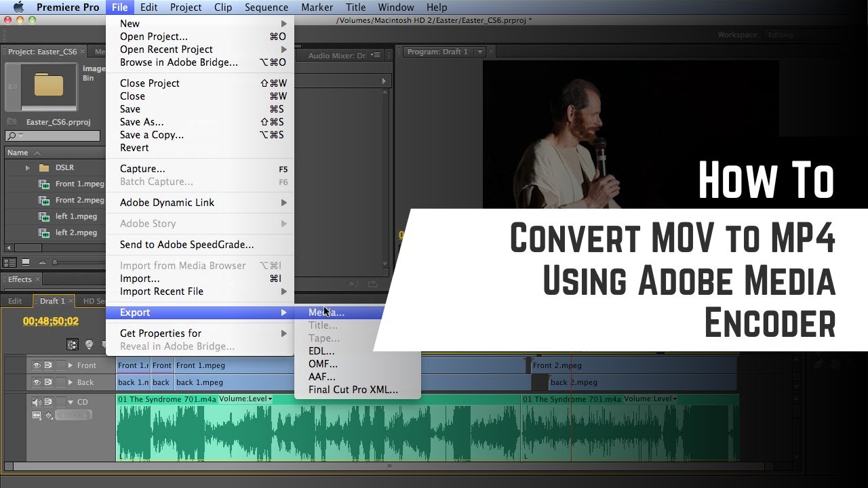Expand the Front track
Viewport: 868px width, 488px height.
pyautogui.click(x=70, y=365)
